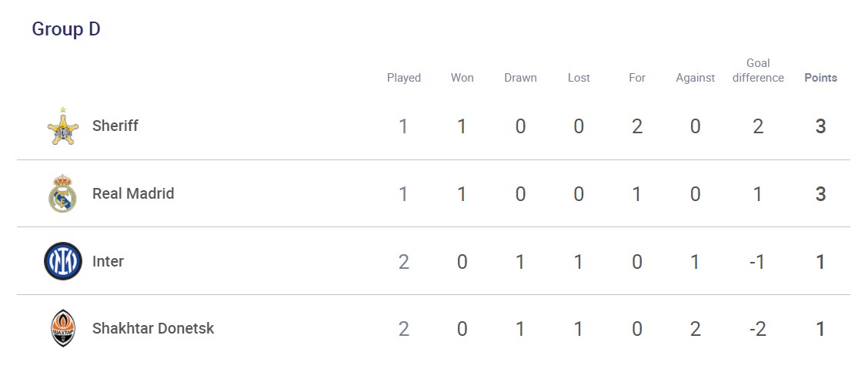This screenshot has width=868, height=379.
Task: Select the Drawn column header
Action: (521, 78)
